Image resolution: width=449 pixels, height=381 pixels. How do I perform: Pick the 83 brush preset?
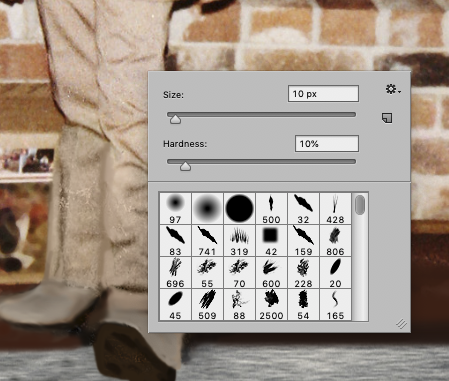click(x=175, y=240)
